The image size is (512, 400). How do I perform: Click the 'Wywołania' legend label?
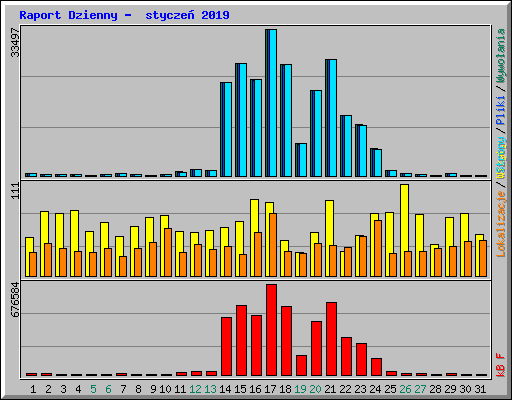click(501, 55)
